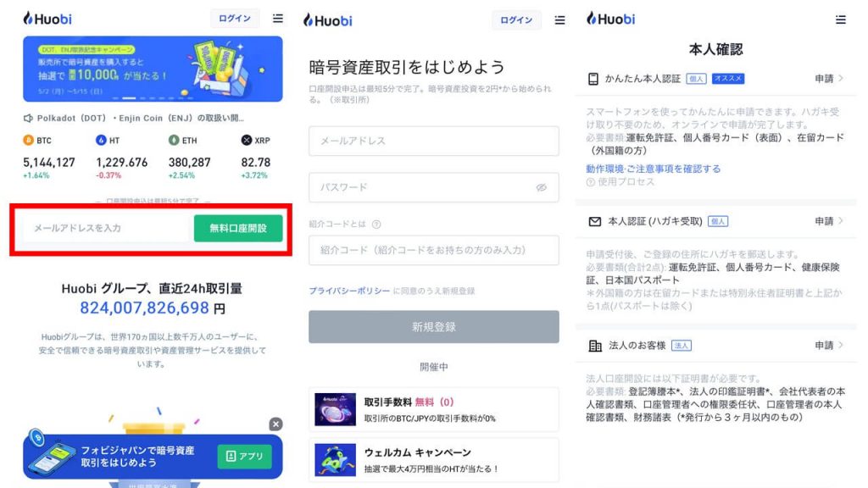Select the BTC coin icon
Viewport: 868px width, 488px height.
click(x=28, y=140)
